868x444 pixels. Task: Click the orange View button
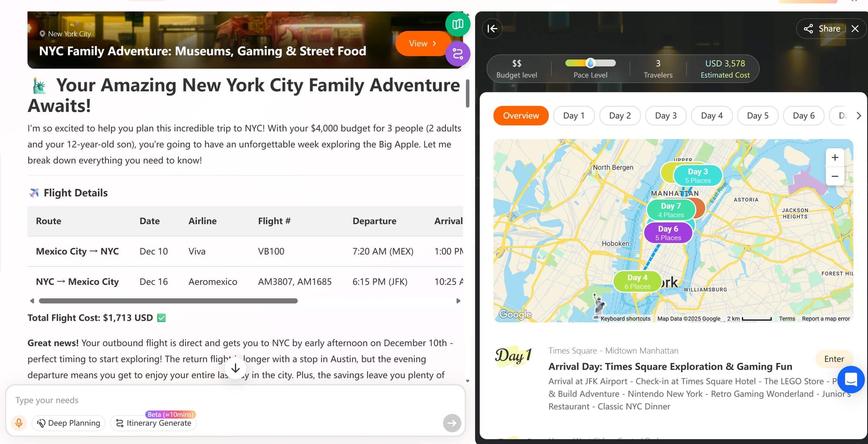[x=422, y=43]
